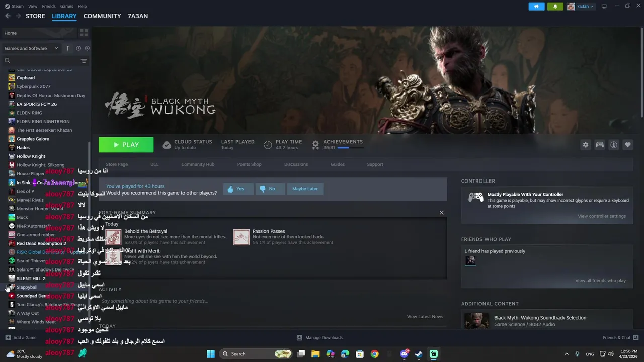Open the notifications bell icon

(555, 6)
